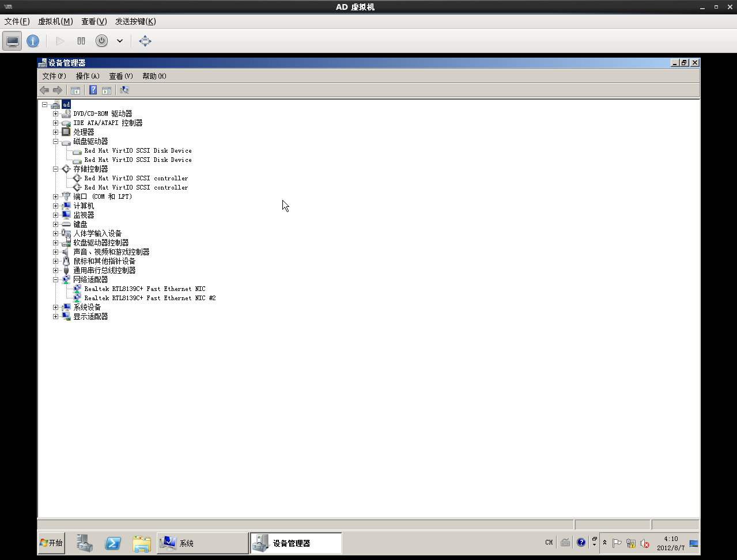Open 查看(V) menu in virt-manager window
This screenshot has width=737, height=560.
(x=94, y=21)
